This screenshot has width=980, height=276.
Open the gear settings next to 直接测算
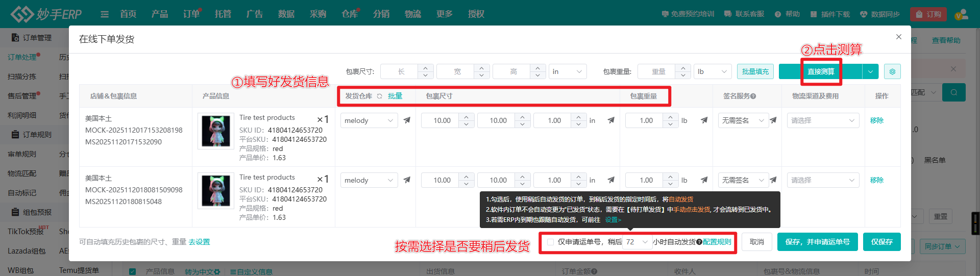[892, 71]
